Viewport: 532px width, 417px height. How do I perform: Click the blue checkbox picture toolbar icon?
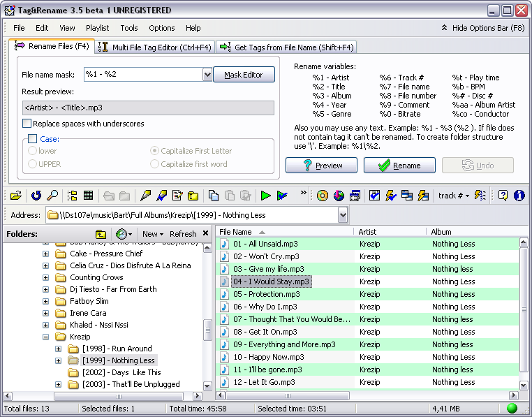[375, 196]
